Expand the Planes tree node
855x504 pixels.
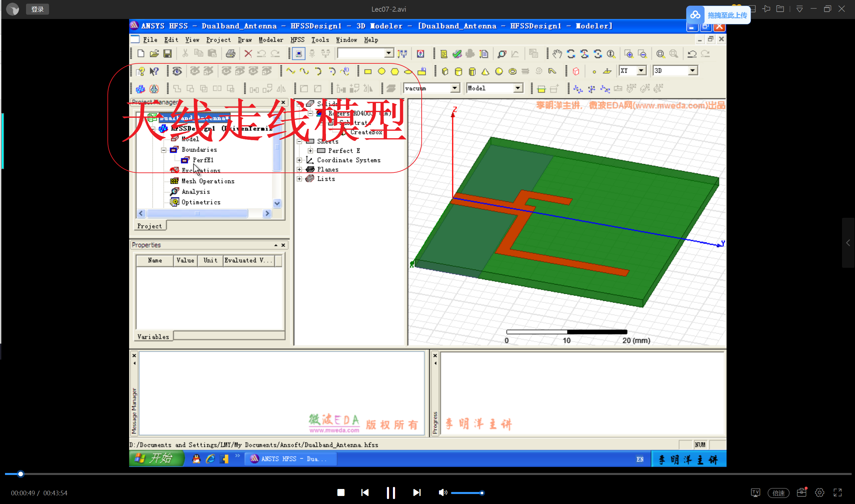click(x=299, y=169)
